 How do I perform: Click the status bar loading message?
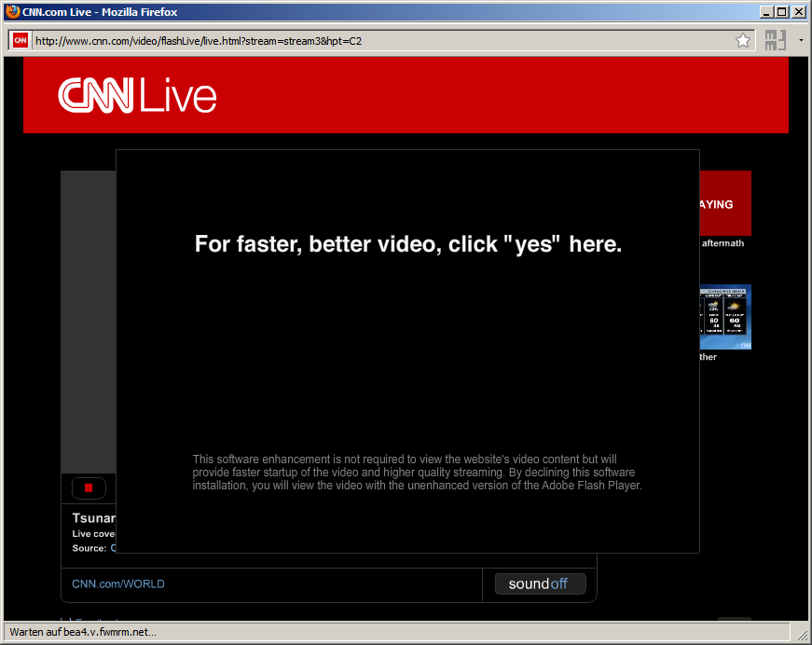(83, 632)
